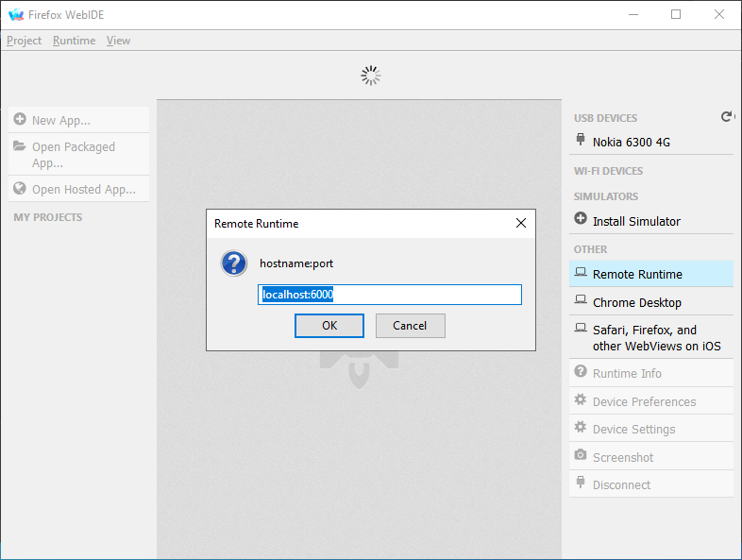Image resolution: width=742 pixels, height=560 pixels.
Task: Minimize the Firefox WebIDE window
Action: [633, 15]
